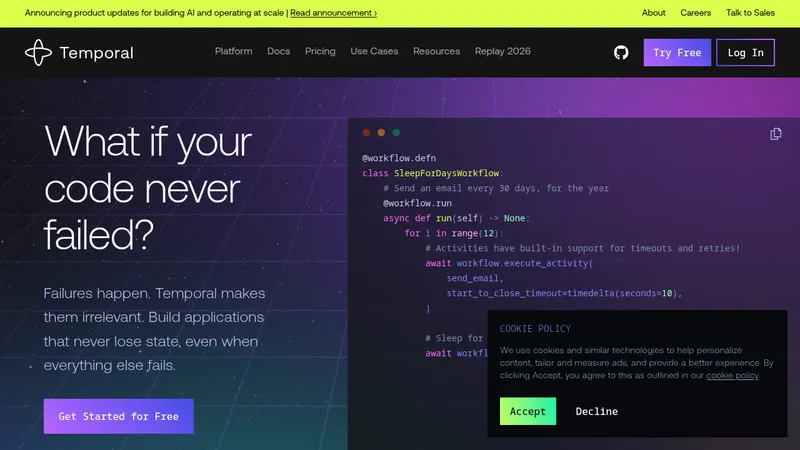
Task: Open the Platform menu
Action: pos(233,51)
